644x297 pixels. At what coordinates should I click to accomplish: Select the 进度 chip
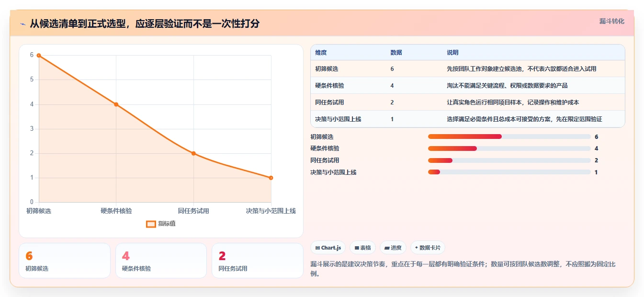coord(393,248)
